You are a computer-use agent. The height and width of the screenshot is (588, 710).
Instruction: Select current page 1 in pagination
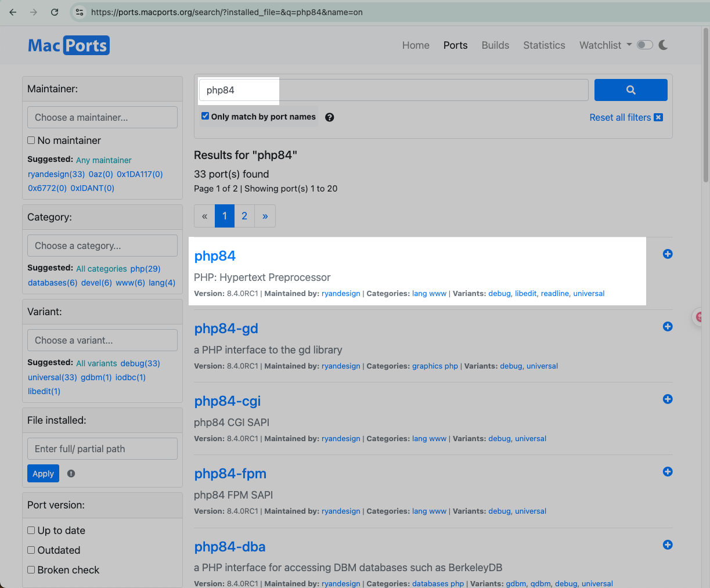(x=225, y=216)
